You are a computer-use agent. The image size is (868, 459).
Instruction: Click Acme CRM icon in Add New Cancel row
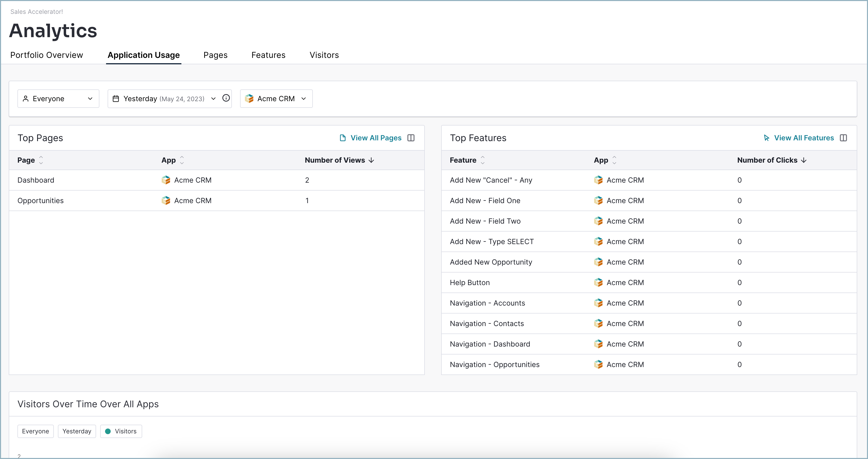(598, 180)
